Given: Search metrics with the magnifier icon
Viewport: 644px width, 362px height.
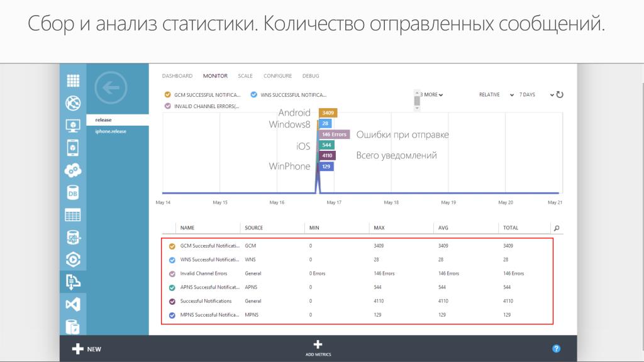Looking at the screenshot, I should coord(557,228).
